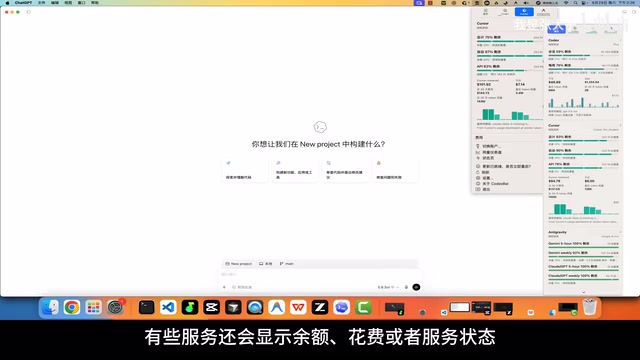The image size is (640, 360).
Task: Open the blue letter A app in the Dock
Action: 276,307
